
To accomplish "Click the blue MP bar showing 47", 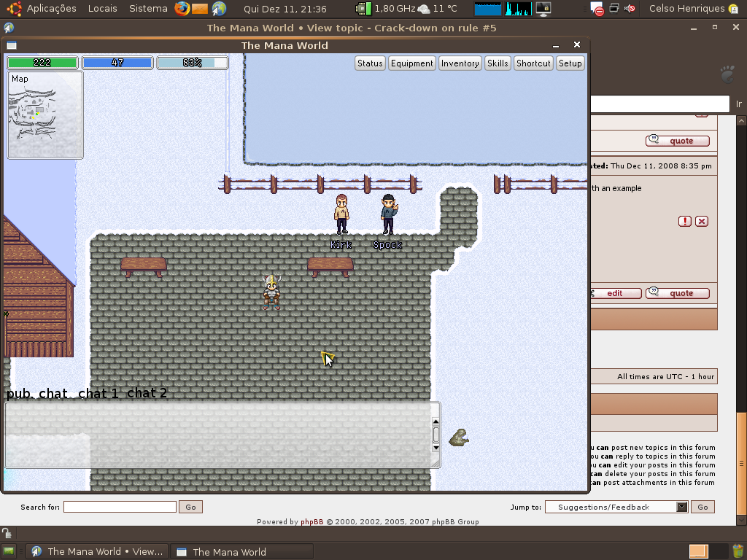I will (117, 63).
